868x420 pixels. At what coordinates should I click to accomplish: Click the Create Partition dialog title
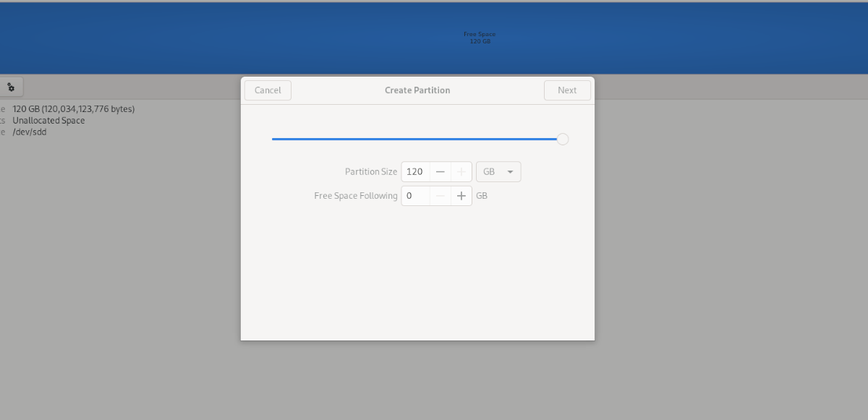click(x=417, y=90)
